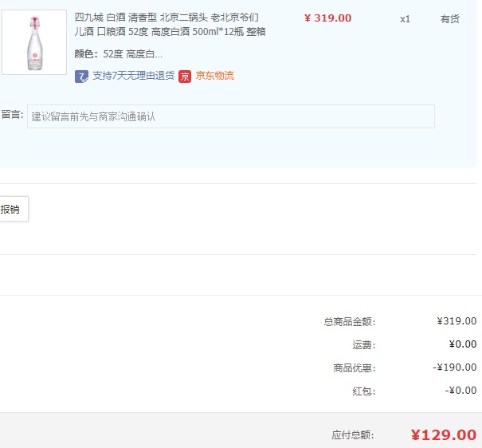Screen dimensions: 482x448
Task: Click the x1 quantity text
Action: point(405,19)
